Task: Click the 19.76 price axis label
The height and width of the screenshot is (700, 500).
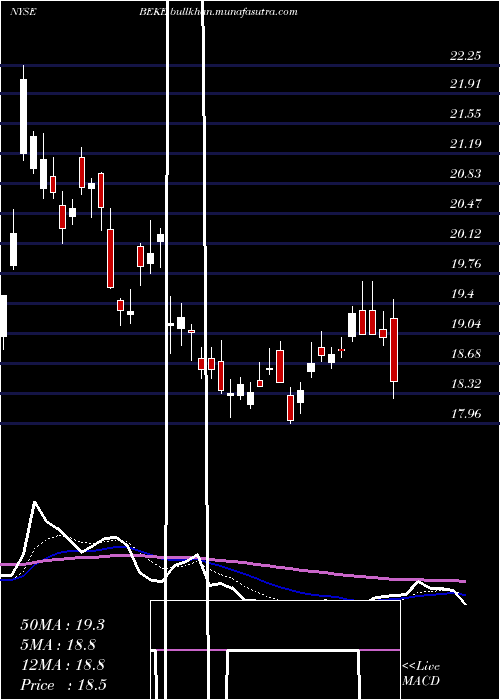Action: pos(465,264)
